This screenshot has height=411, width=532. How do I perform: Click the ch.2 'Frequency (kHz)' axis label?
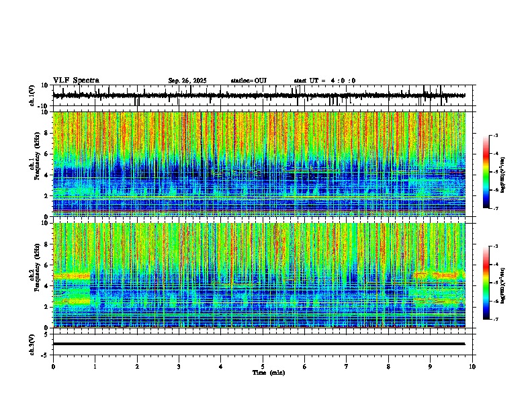point(37,267)
